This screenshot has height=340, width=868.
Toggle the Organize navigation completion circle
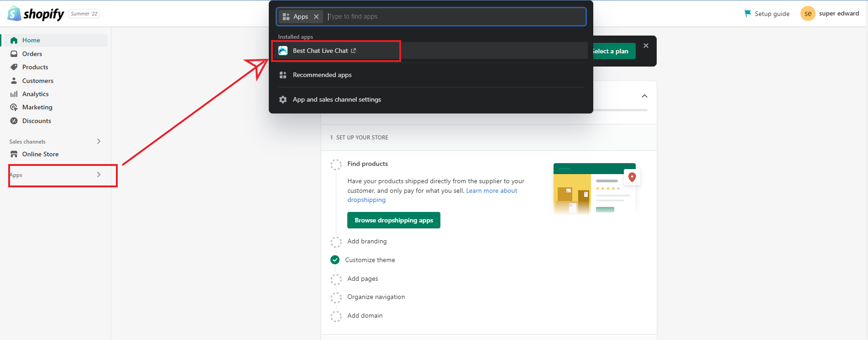point(336,298)
